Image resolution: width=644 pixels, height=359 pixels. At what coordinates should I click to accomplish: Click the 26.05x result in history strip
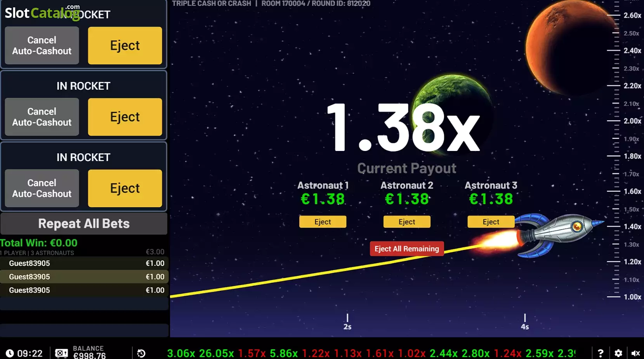click(x=217, y=353)
